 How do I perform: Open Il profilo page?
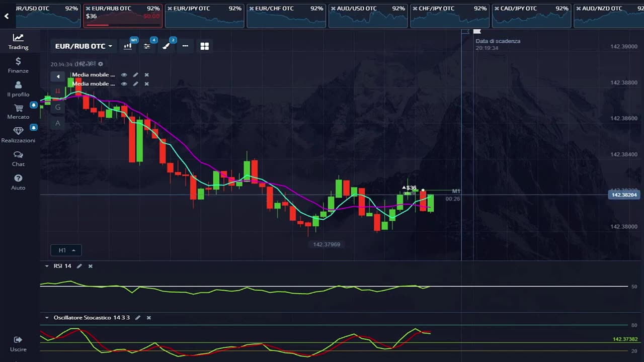click(x=18, y=89)
